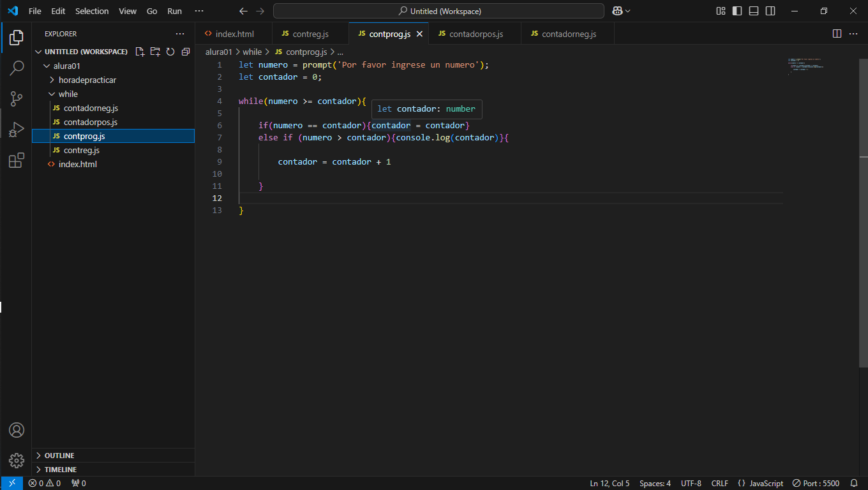Open the Manage gear menu

click(17, 460)
